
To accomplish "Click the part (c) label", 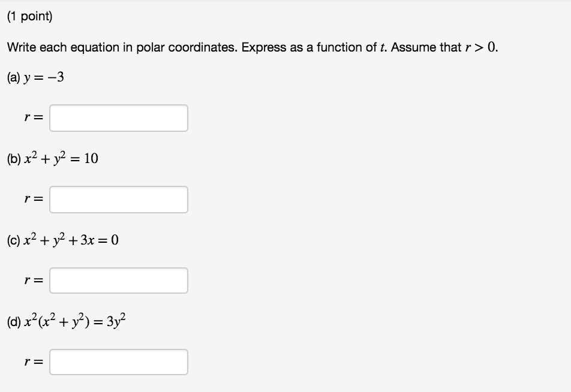I will point(13,240).
